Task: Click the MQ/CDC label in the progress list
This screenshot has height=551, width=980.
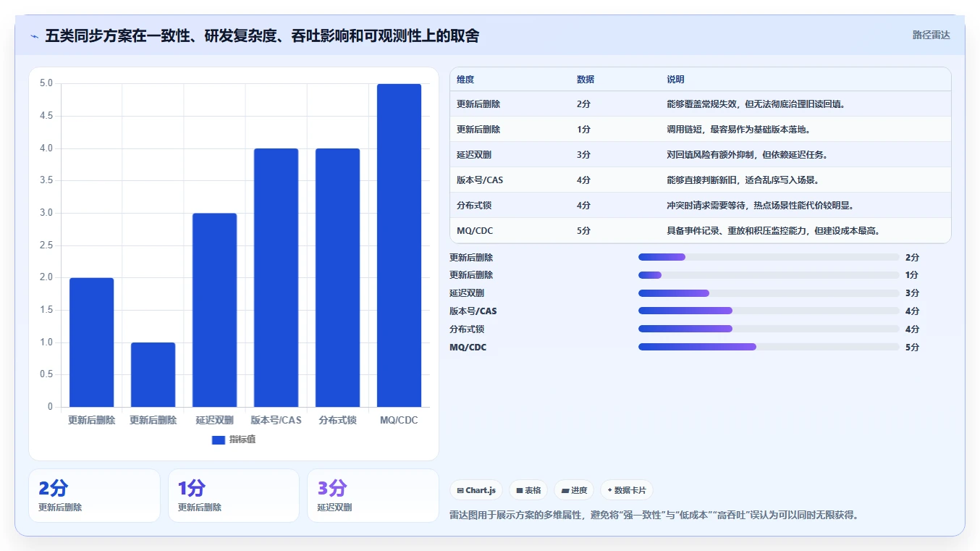Action: (468, 348)
